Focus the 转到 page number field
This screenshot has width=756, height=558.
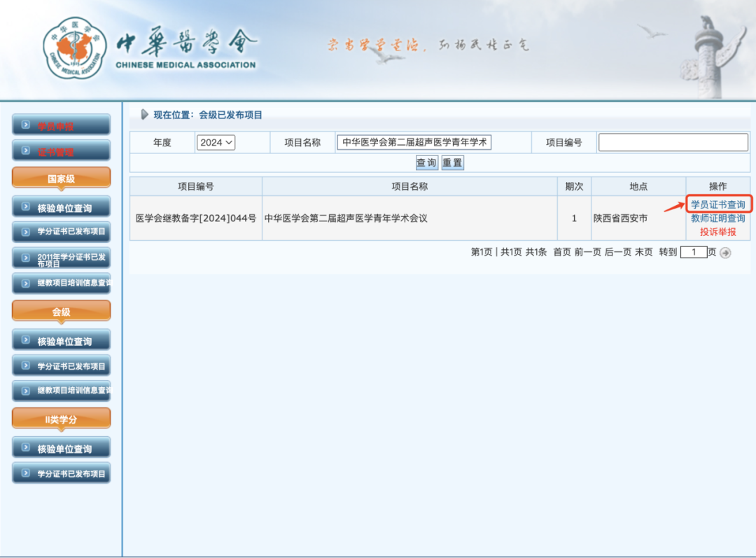click(x=694, y=252)
